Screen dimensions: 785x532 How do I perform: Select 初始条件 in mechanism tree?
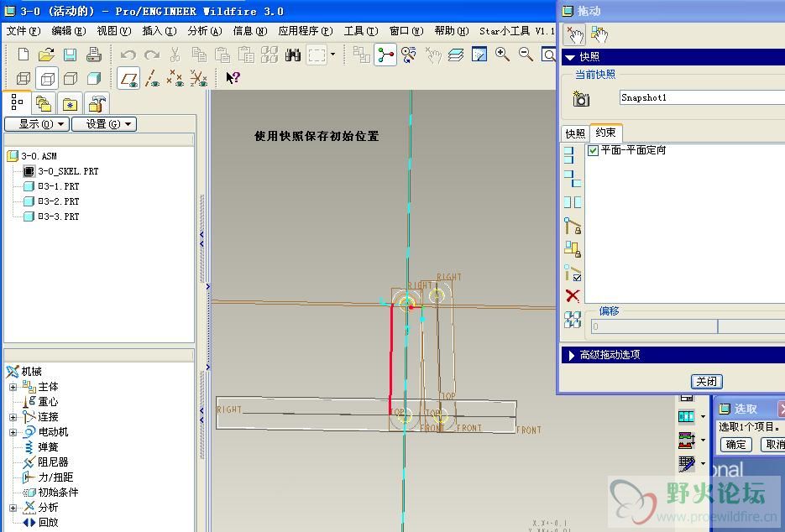[x=58, y=492]
